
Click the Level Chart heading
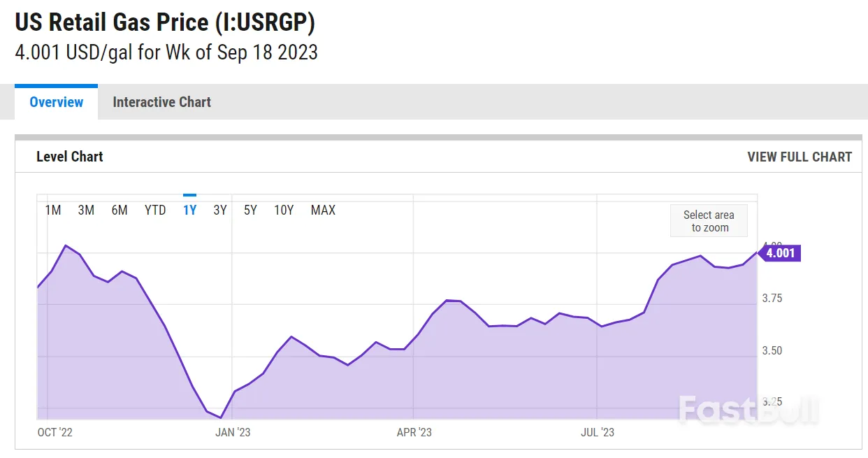pos(69,157)
